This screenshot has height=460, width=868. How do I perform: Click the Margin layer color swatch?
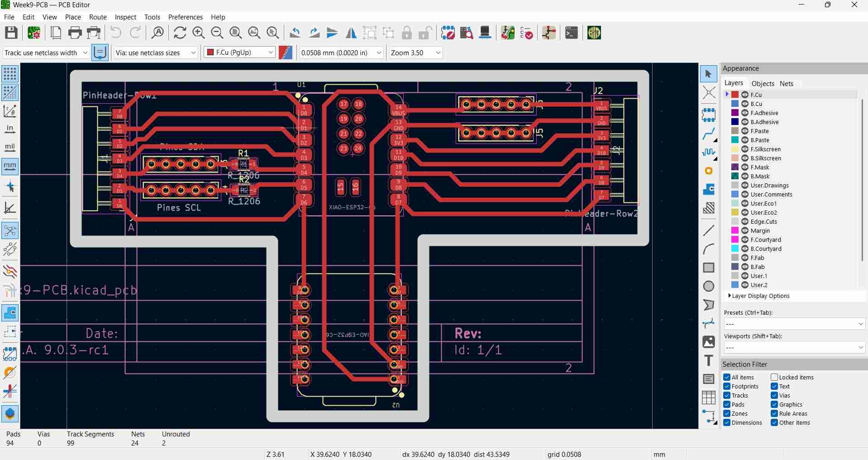click(735, 230)
